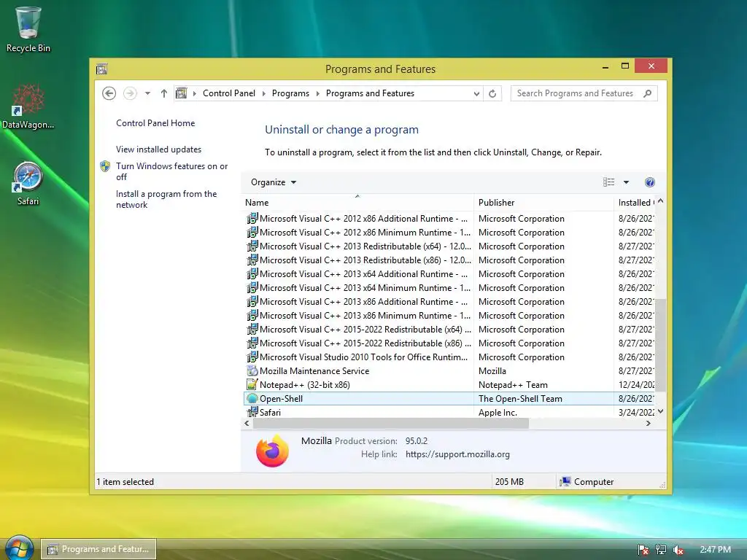Image resolution: width=747 pixels, height=560 pixels.
Task: Click the Action Center flag tray icon
Action: coord(643,550)
